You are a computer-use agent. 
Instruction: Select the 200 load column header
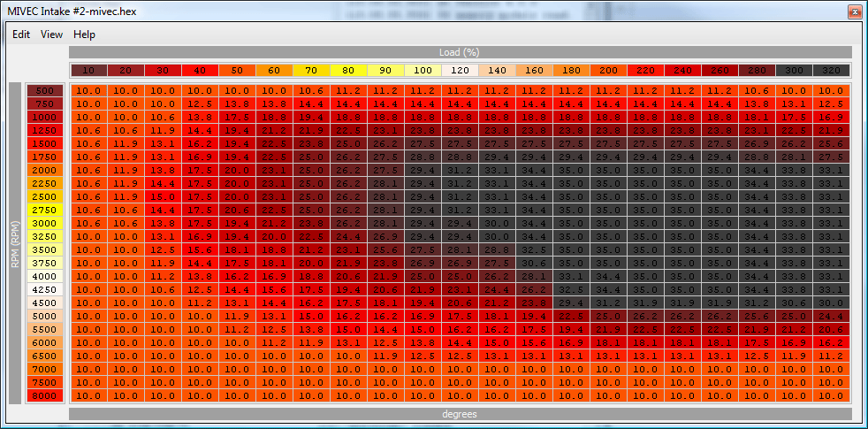608,71
